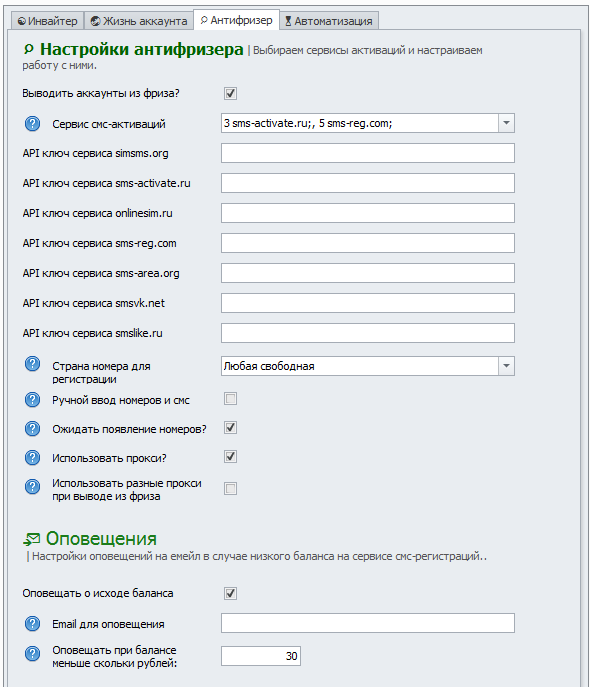This screenshot has width=590, height=687.
Task: Disable Использовать прокси checkbox
Action: (230, 457)
